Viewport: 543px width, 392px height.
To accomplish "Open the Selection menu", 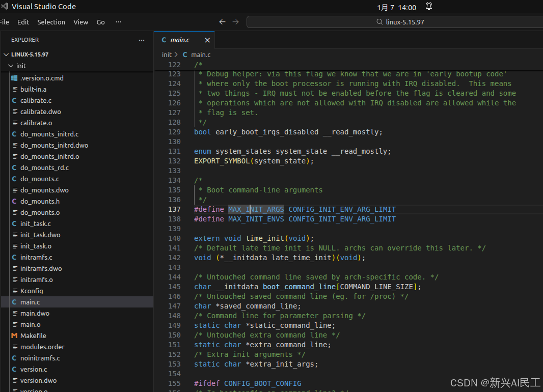I will [51, 22].
